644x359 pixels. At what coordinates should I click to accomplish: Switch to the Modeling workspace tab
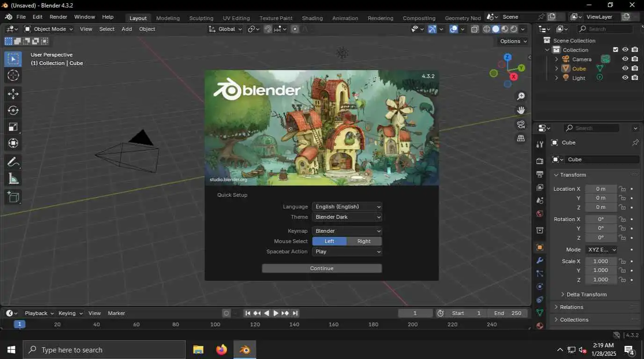168,18
